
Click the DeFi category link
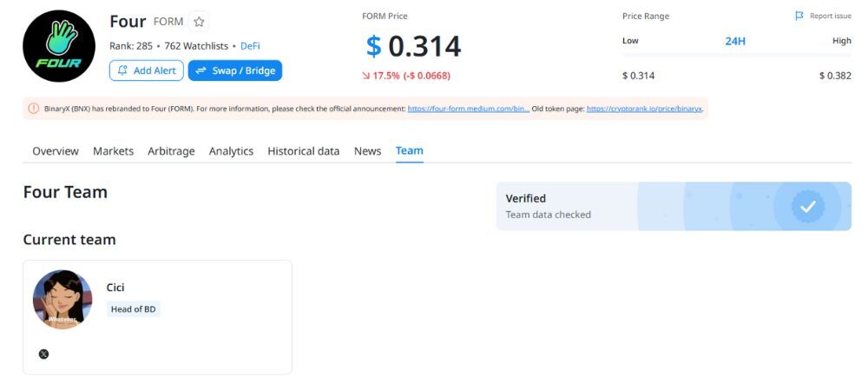pos(250,46)
